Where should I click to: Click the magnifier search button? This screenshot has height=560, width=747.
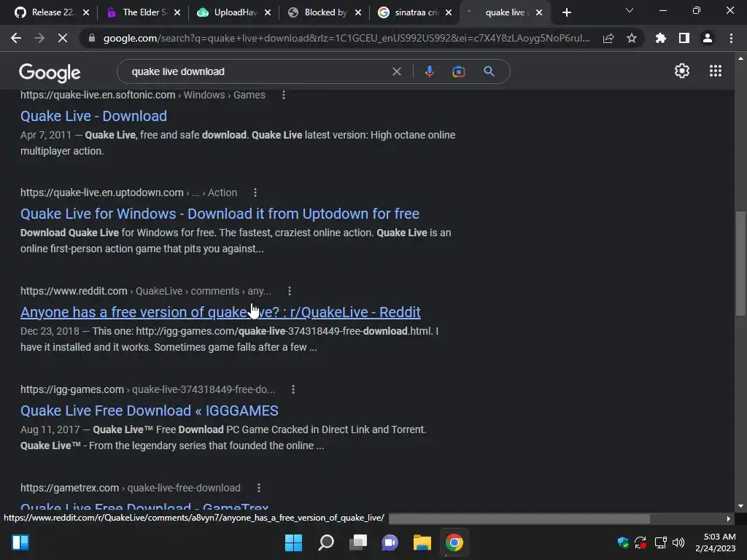[x=489, y=71]
